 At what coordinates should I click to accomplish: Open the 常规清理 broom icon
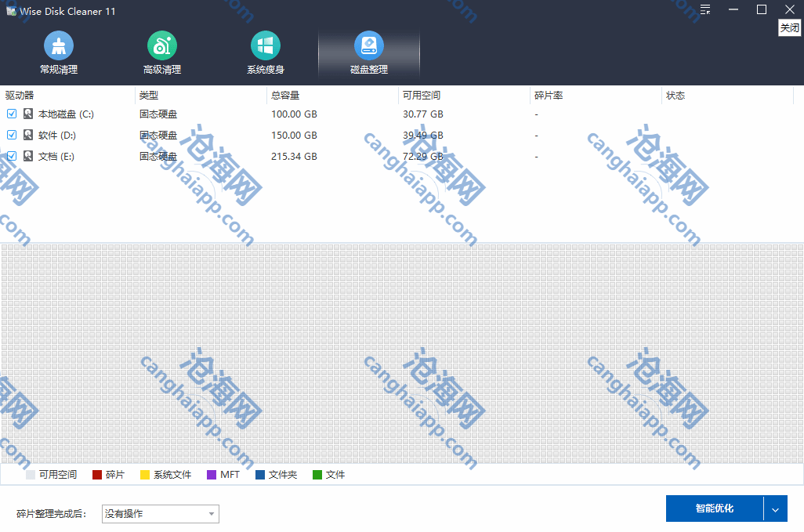pyautogui.click(x=59, y=46)
